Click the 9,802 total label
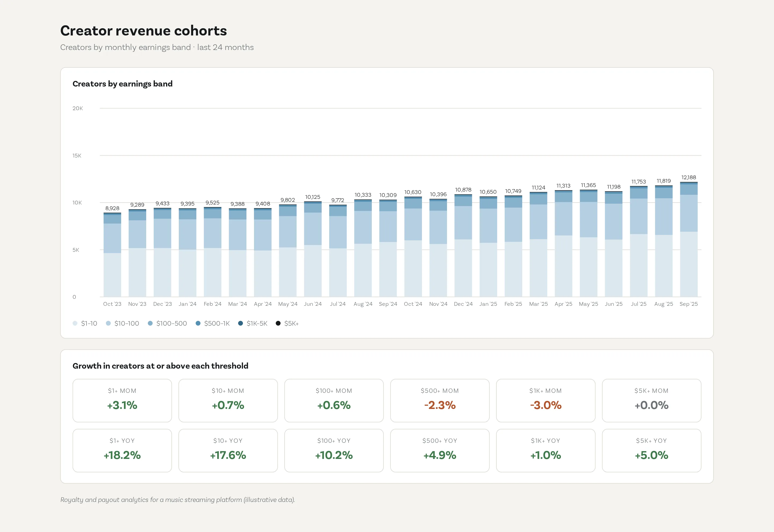Viewport: 774px width, 532px height. pyautogui.click(x=288, y=200)
